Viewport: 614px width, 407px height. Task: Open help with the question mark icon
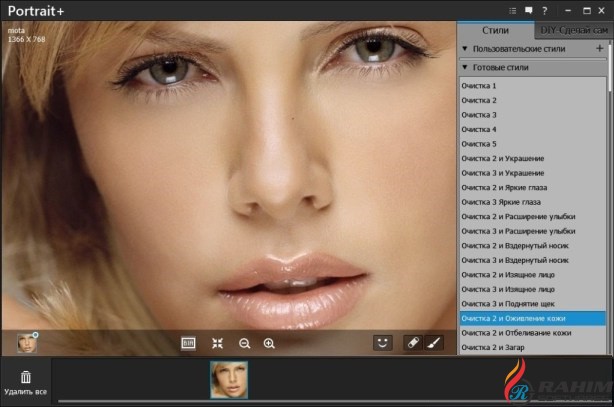544,10
